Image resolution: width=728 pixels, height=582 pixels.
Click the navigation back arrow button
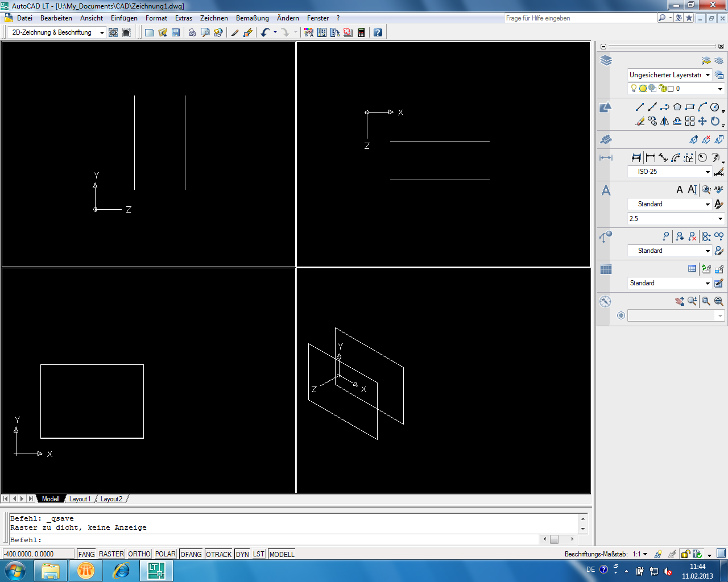(621, 315)
